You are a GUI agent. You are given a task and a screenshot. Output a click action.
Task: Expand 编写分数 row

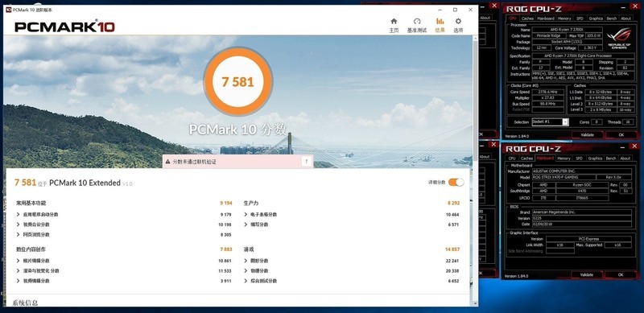246,224
